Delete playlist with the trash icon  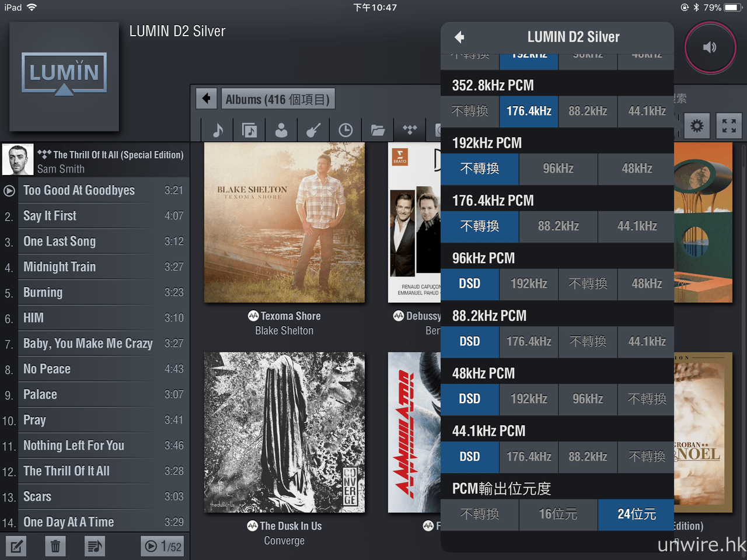pyautogui.click(x=55, y=546)
